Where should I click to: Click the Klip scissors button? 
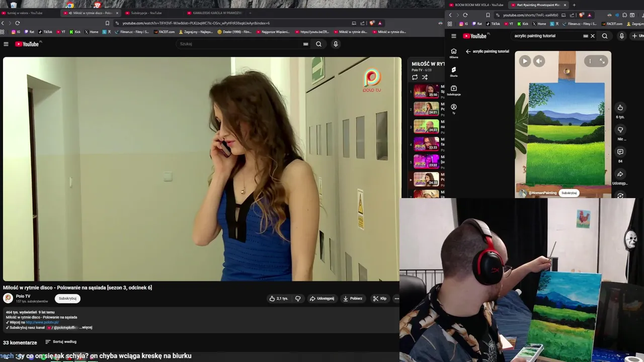click(x=379, y=299)
